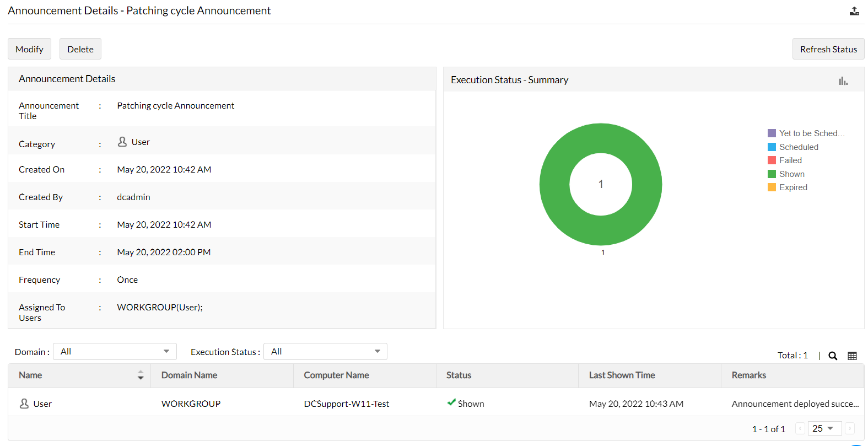Click the user icon beside Category value
868x446 pixels.
[122, 142]
